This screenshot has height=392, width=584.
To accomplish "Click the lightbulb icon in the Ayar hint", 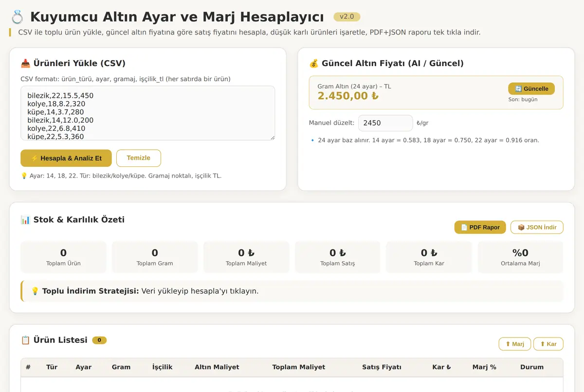I will pyautogui.click(x=24, y=176).
